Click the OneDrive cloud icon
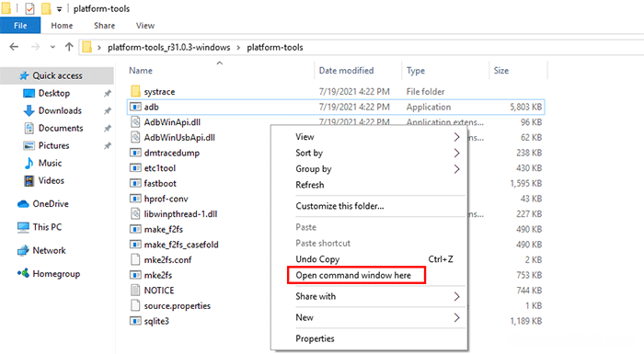Screen dimensions: 644x354 (23, 204)
